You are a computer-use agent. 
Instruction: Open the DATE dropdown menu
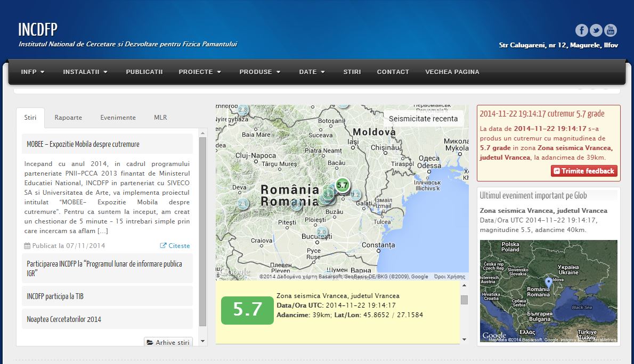tap(312, 72)
